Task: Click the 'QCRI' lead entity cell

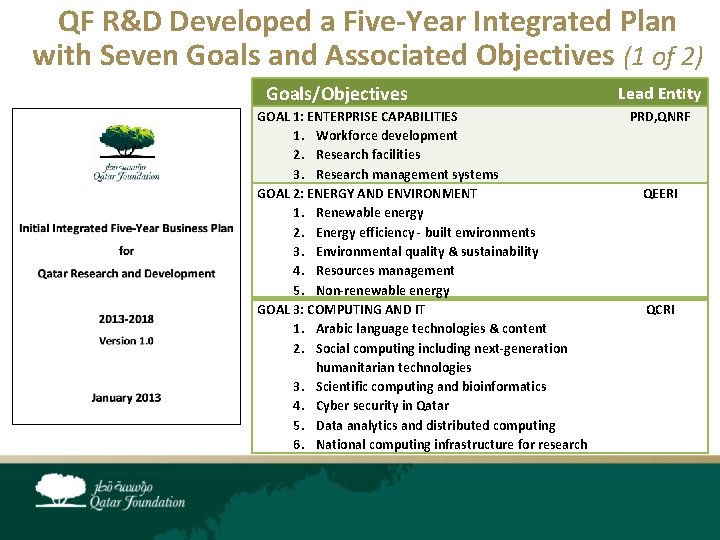Action: pos(660,310)
